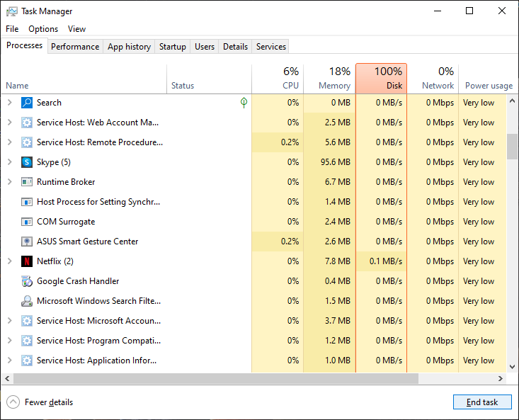519x420 pixels.
Task: Switch to the App history tab
Action: [x=129, y=47]
